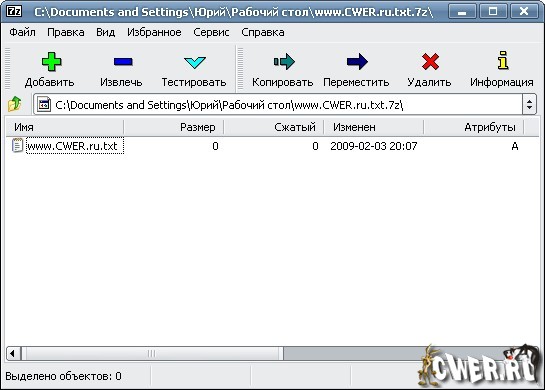
Task: Sort by Имя column header
Action: coord(65,127)
